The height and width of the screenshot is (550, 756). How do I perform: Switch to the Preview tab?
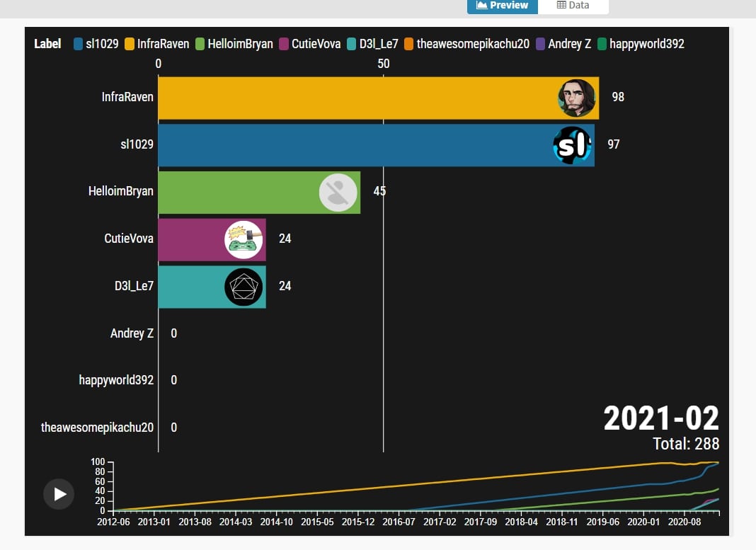[x=503, y=6]
